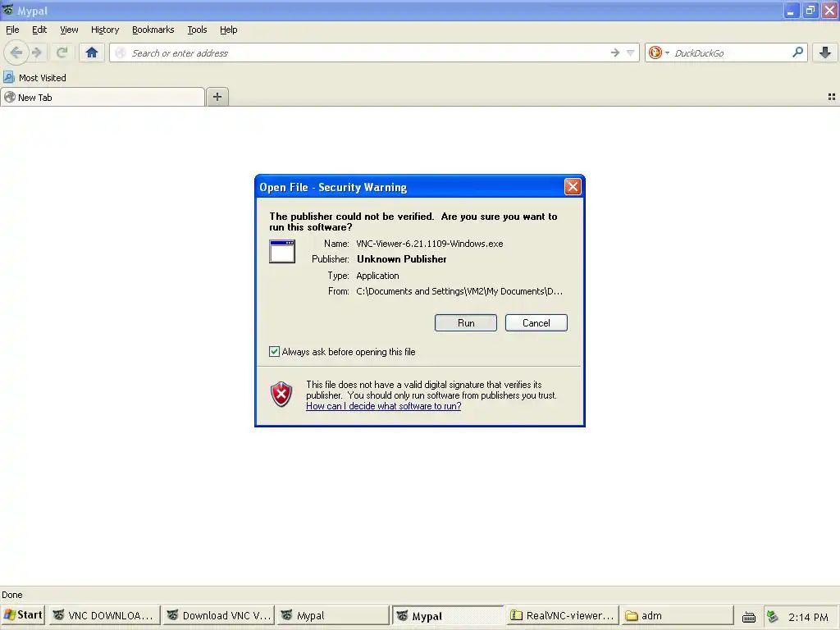
Task: Switch to adm folder taskbar item
Action: coord(677,615)
